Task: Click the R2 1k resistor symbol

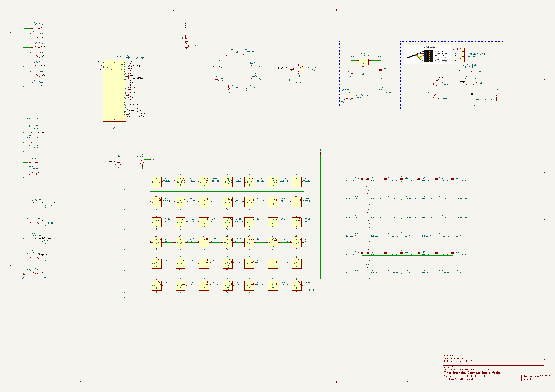Action: tap(186, 37)
